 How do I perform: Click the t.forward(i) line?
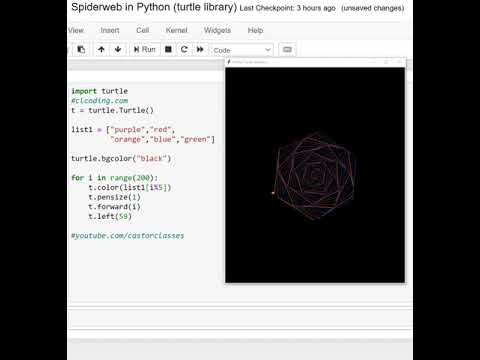[x=114, y=207]
